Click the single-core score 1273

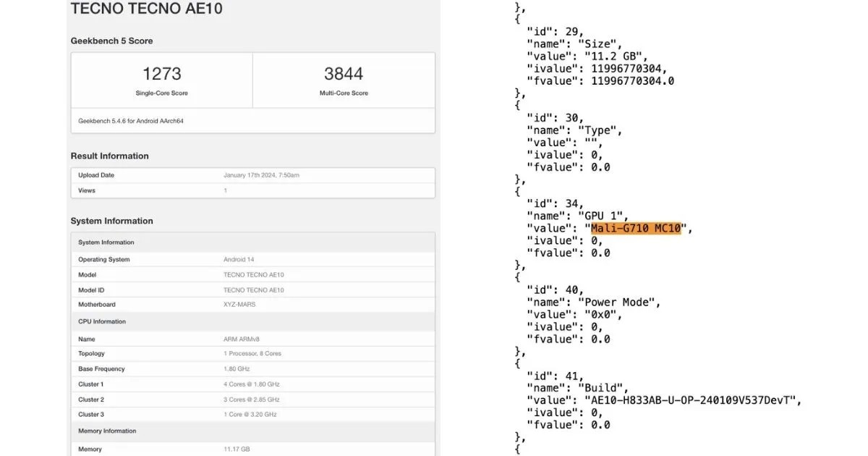pyautogui.click(x=161, y=74)
